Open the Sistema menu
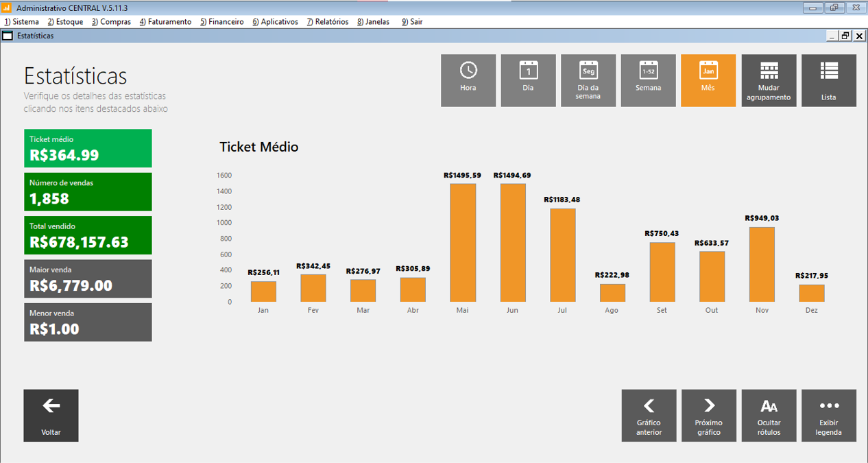Image resolution: width=868 pixels, height=463 pixels. (22, 22)
